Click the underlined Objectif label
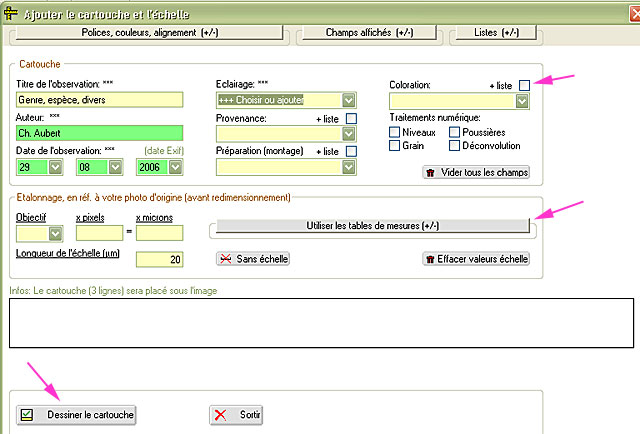The width and height of the screenshot is (640, 434). tap(31, 218)
